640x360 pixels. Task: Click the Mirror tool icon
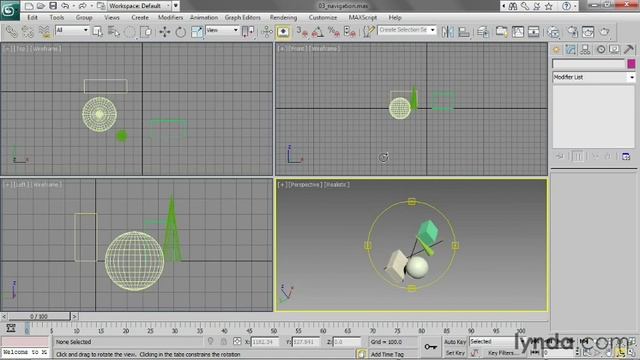[x=447, y=31]
